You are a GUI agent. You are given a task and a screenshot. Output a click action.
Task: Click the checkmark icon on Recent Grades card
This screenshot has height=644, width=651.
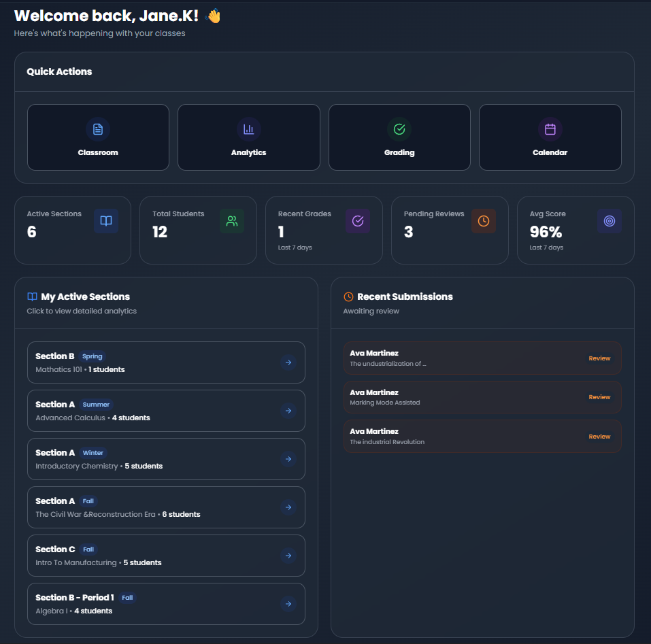(x=357, y=220)
